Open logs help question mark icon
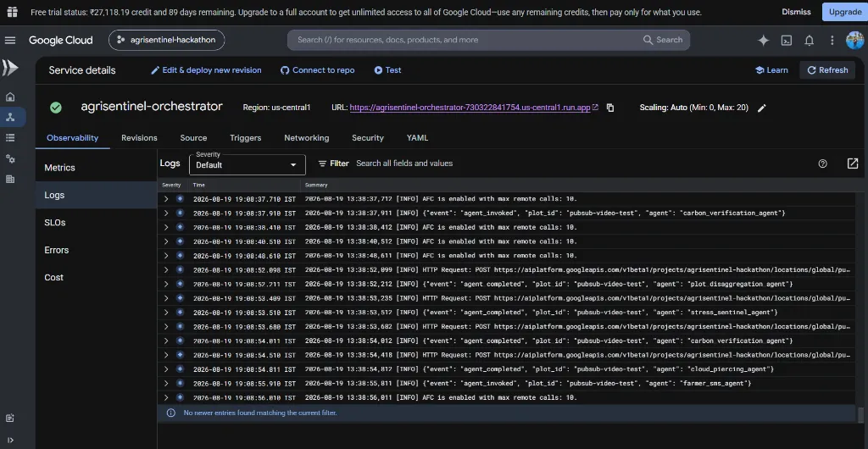 [x=822, y=164]
